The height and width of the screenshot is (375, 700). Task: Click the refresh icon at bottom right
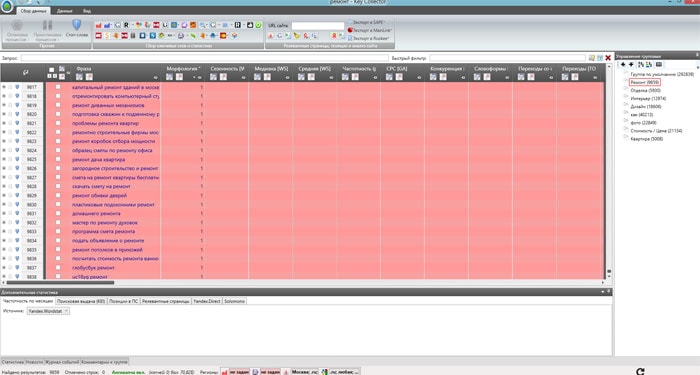coord(640,371)
